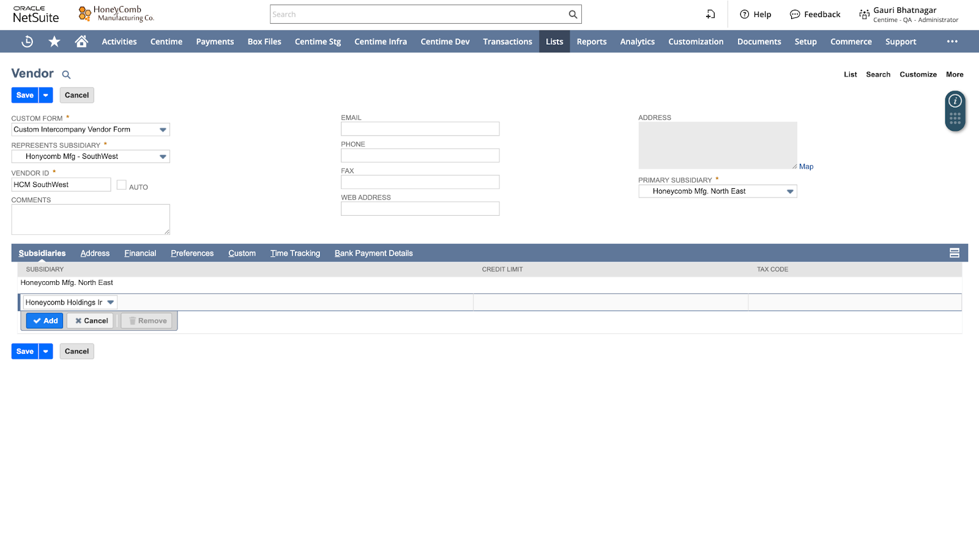Expand the Primary Subsidiary dropdown
This screenshot has height=560, width=979.
click(790, 191)
